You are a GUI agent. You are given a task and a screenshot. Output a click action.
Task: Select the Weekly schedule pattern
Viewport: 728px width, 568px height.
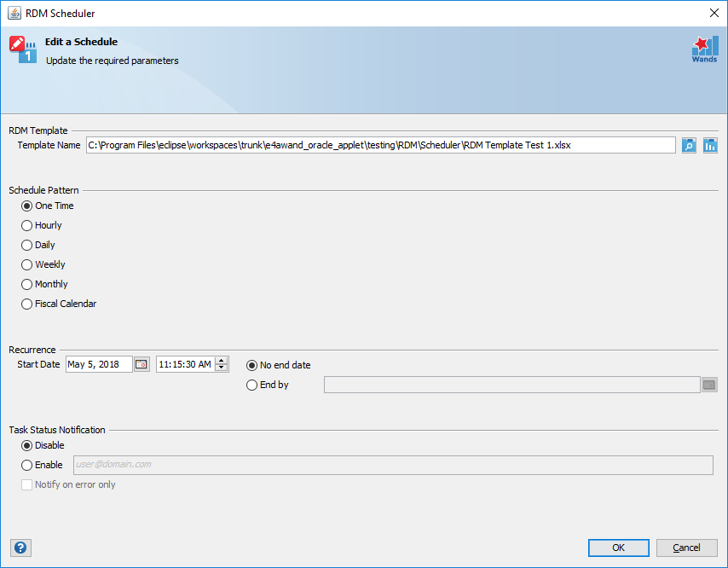click(x=26, y=264)
